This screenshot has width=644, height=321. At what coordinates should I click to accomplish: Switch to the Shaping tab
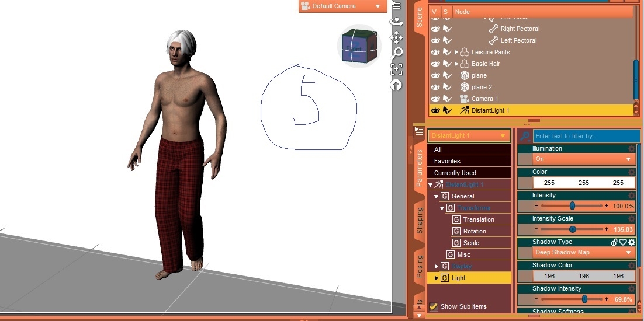click(x=420, y=221)
